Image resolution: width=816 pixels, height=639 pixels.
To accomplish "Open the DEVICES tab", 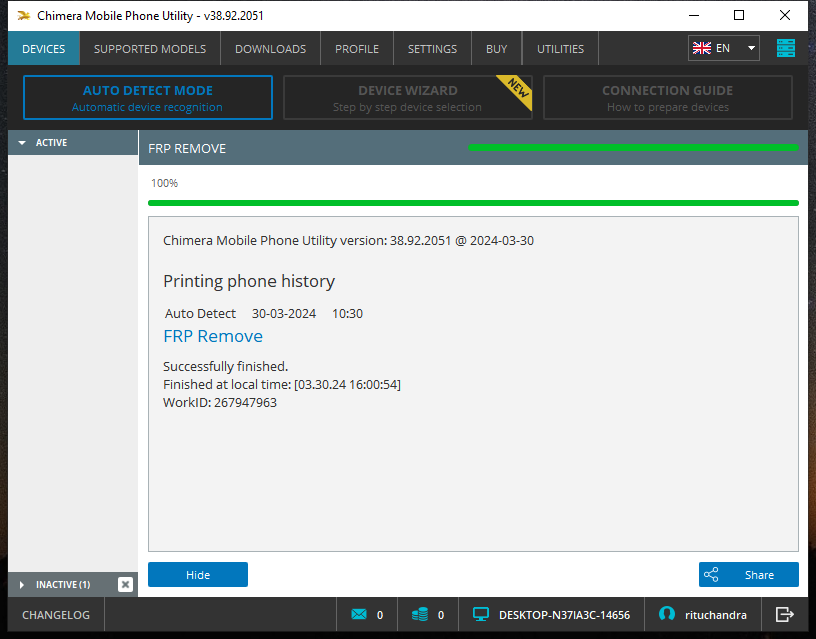I will point(44,48).
